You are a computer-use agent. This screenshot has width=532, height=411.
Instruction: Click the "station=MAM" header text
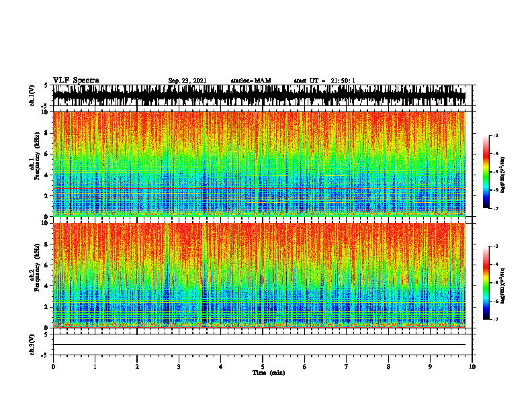251,81
